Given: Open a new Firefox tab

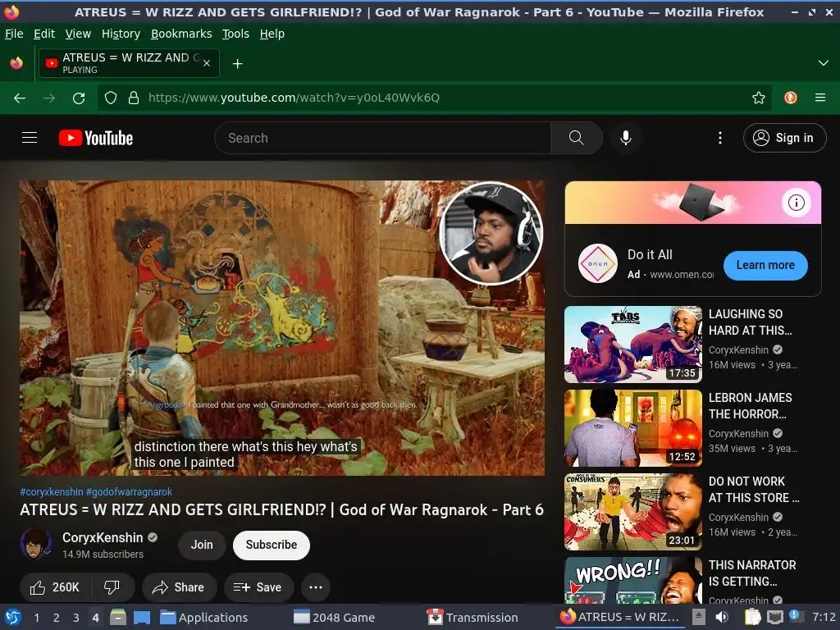Looking at the screenshot, I should (237, 64).
